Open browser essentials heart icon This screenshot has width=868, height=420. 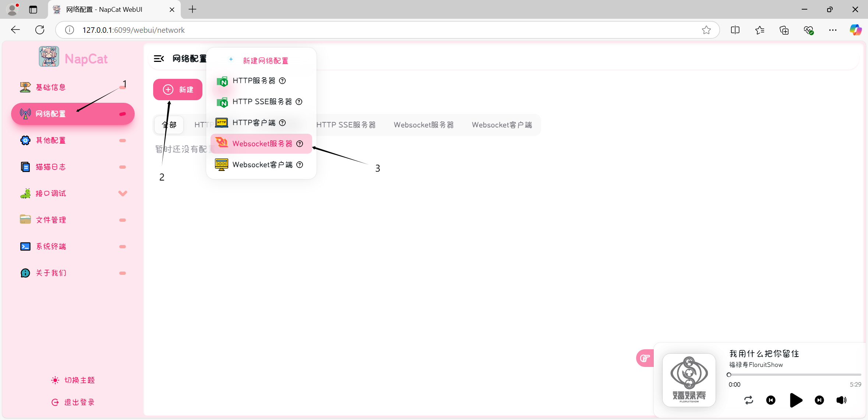pyautogui.click(x=808, y=30)
